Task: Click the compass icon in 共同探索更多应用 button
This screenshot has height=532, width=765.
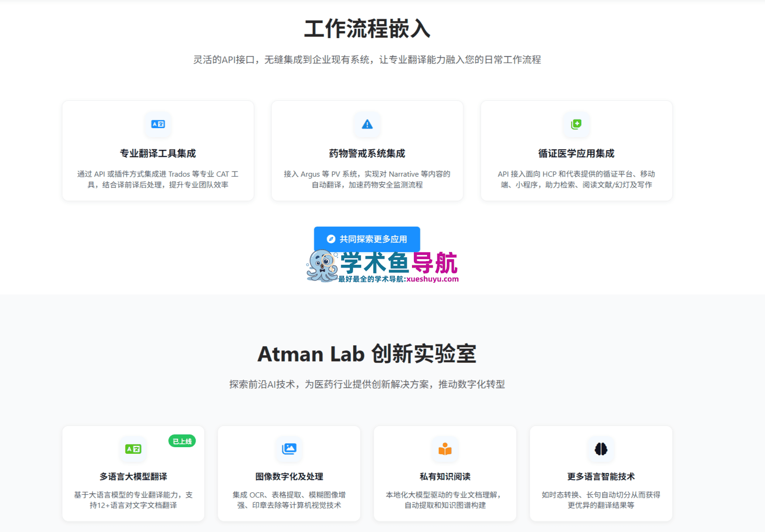Action: coord(331,239)
